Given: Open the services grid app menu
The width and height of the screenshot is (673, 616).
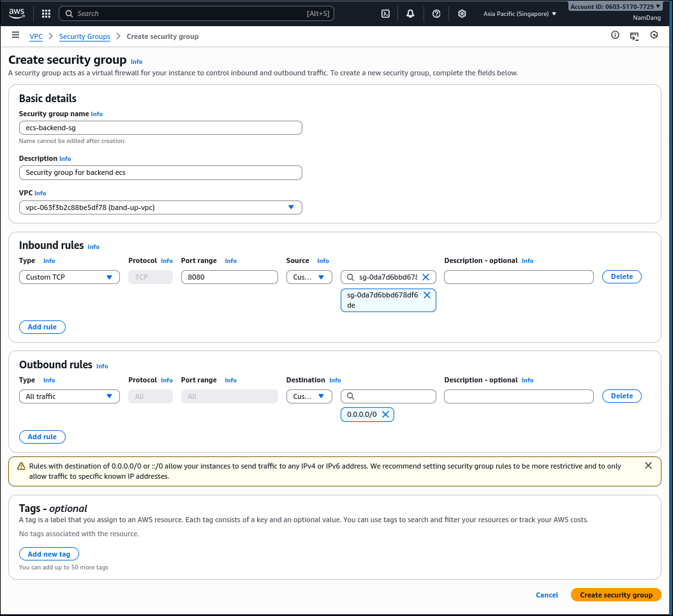Looking at the screenshot, I should pos(45,13).
